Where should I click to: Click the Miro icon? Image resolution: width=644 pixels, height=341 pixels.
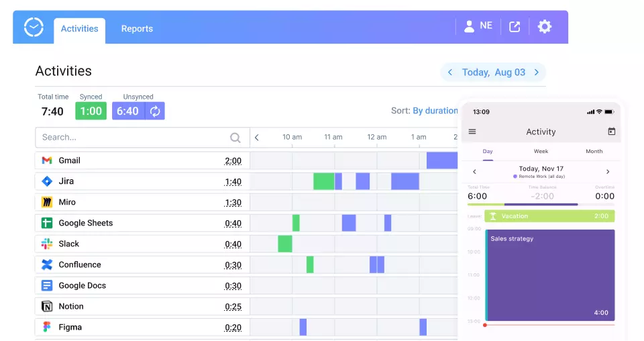[47, 202]
